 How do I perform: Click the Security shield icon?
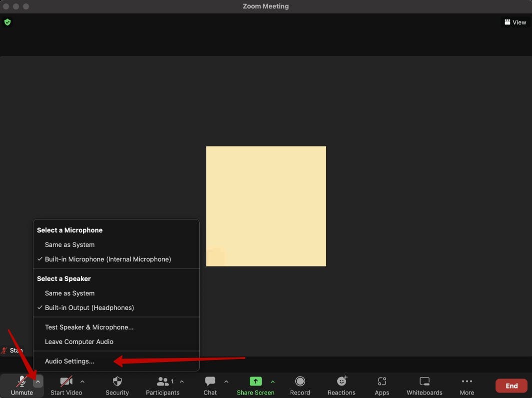point(117,382)
